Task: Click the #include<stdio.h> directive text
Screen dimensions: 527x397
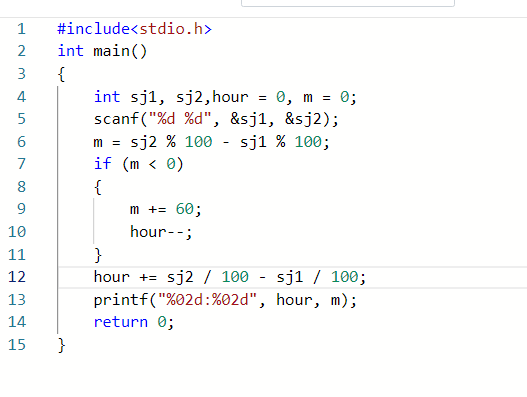Action: point(134,29)
